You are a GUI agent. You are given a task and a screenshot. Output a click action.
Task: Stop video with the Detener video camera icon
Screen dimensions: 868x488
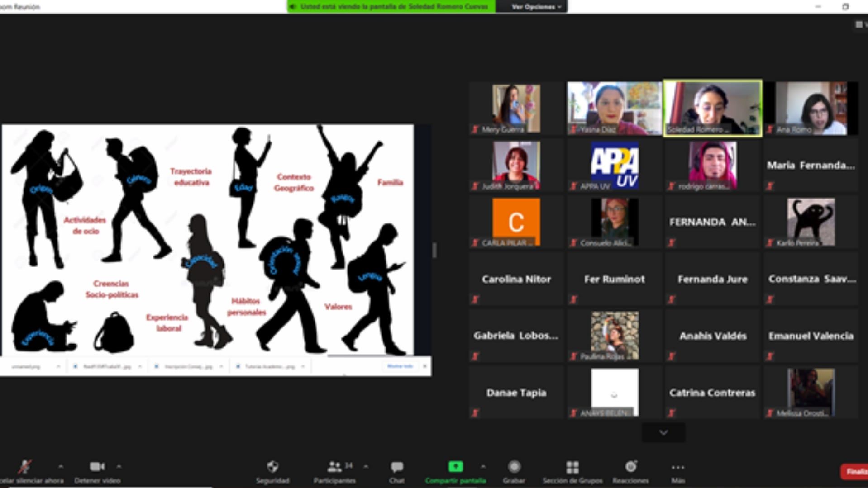[x=97, y=467]
